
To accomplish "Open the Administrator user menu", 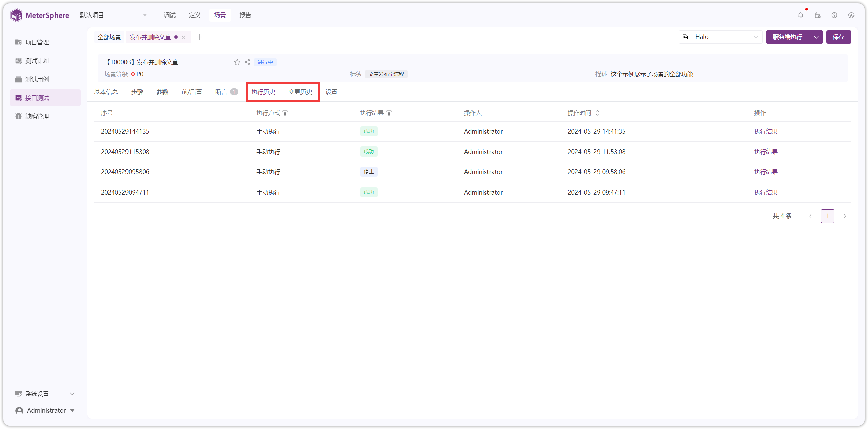I will point(45,410).
